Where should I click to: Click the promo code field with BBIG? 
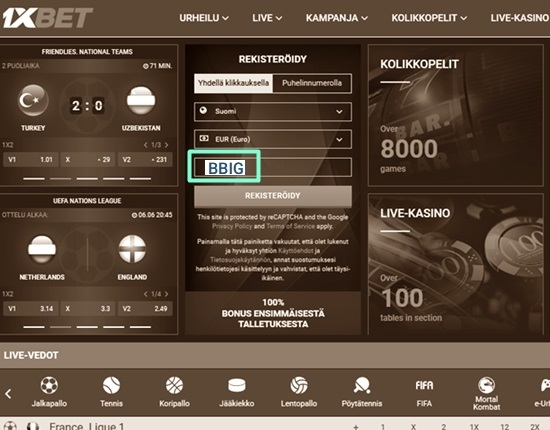click(273, 167)
